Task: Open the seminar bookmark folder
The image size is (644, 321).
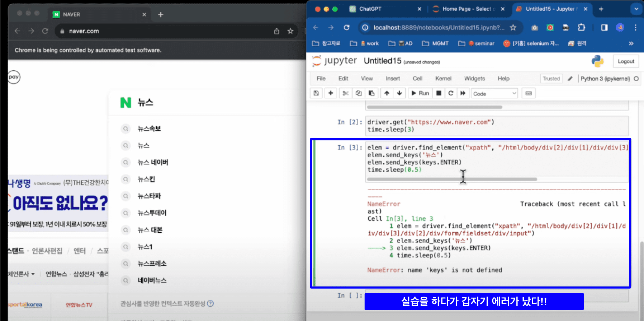Action: (x=476, y=43)
